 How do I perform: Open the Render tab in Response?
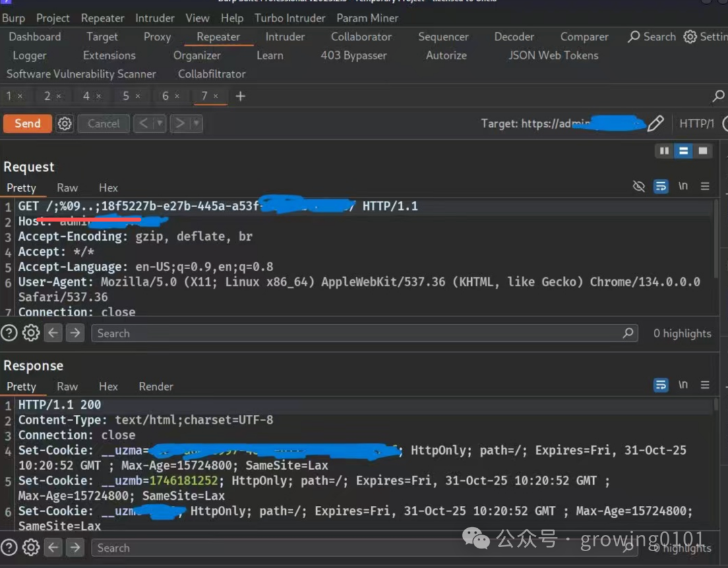(156, 387)
